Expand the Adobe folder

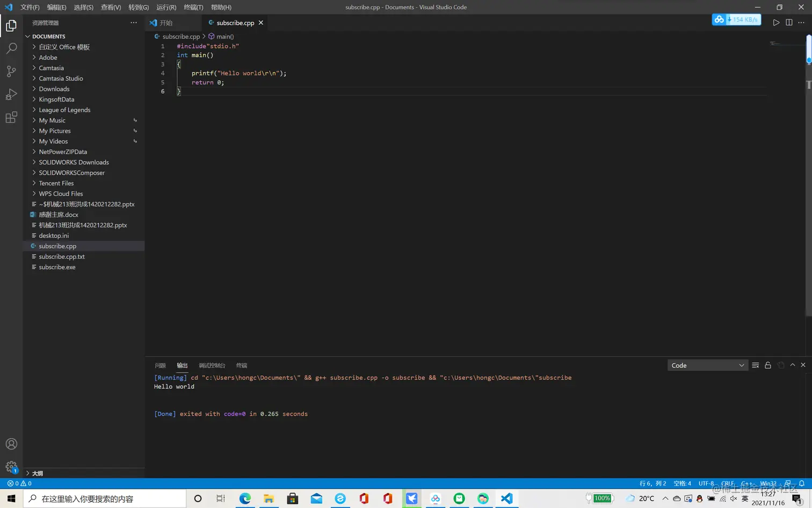[x=84, y=58]
